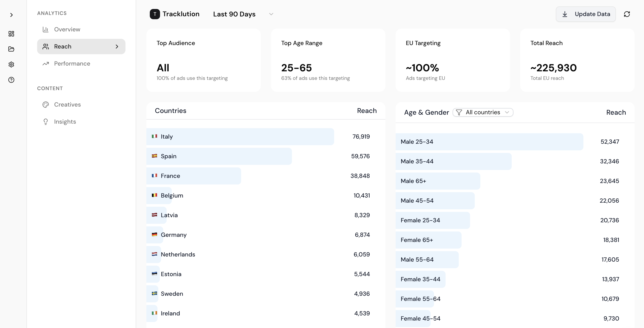Click the Reach audience icon in sidebar
The height and width of the screenshot is (328, 644).
(45, 47)
